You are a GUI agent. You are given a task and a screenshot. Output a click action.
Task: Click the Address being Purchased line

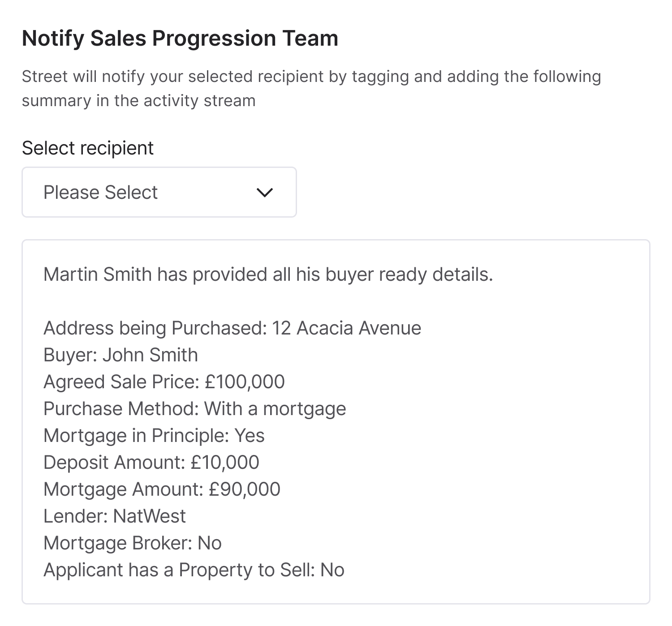(232, 328)
